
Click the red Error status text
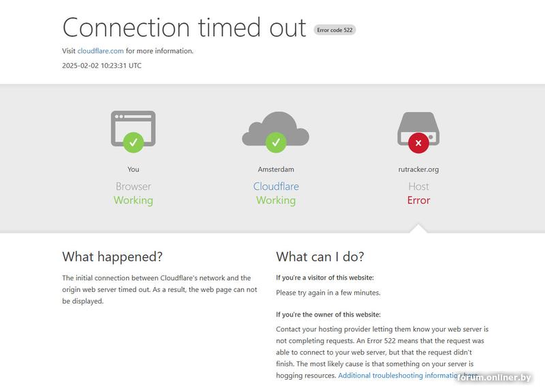click(418, 200)
